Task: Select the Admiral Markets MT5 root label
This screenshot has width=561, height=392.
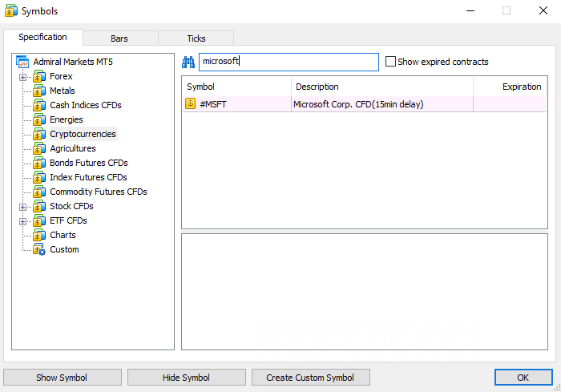Action: click(73, 62)
